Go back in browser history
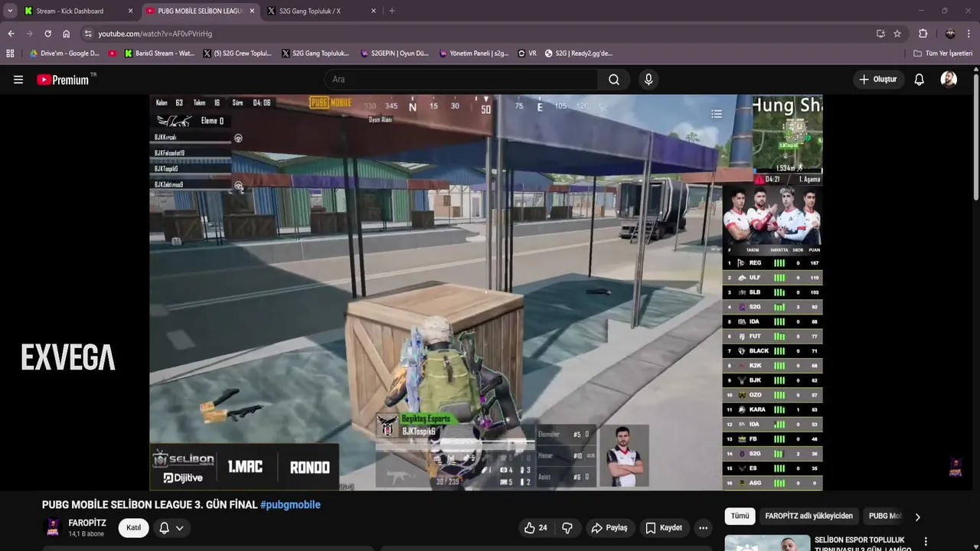Image resolution: width=980 pixels, height=551 pixels. (11, 34)
